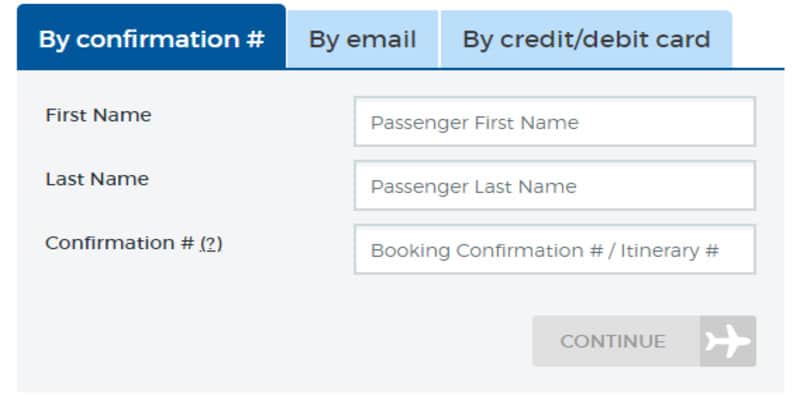Click the Confirmation # label text
The image size is (800, 400).
point(120,243)
